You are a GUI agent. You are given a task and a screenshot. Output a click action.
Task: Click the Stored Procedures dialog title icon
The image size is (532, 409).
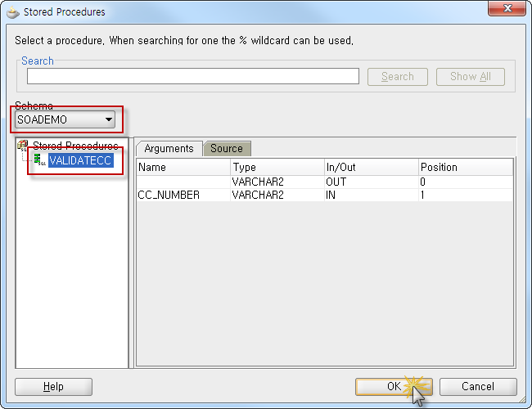[12, 12]
